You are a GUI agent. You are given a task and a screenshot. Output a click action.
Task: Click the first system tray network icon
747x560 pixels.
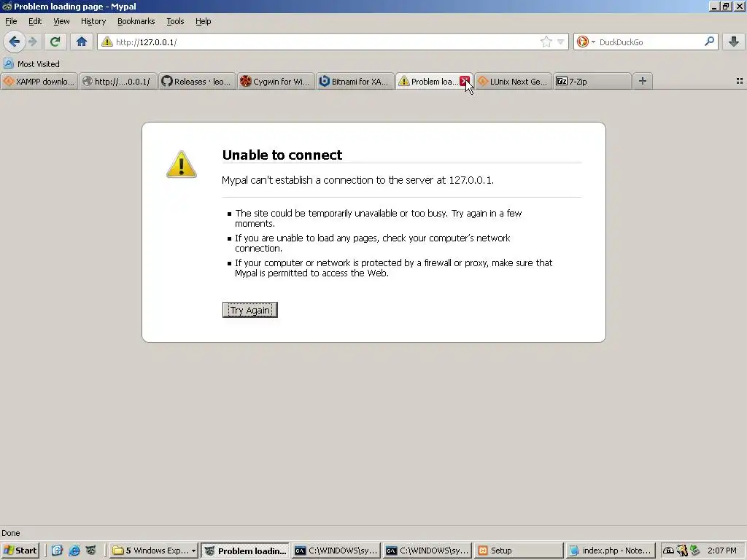(x=668, y=551)
